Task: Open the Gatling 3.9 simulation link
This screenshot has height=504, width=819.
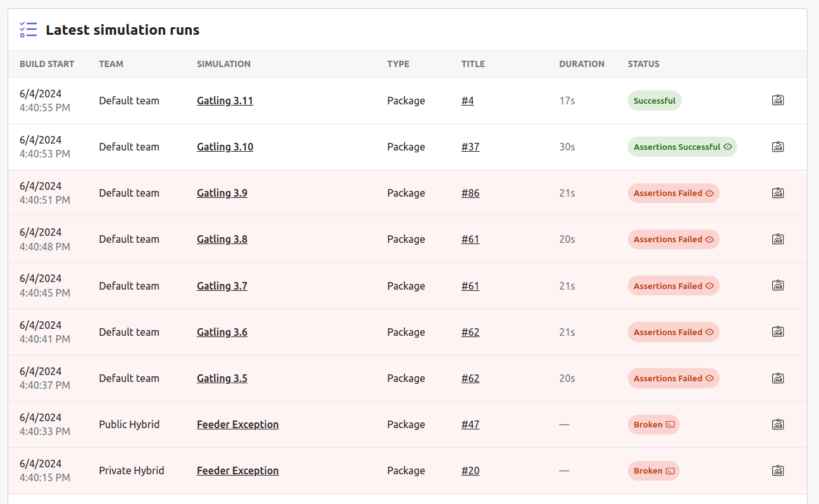Action: (x=222, y=193)
